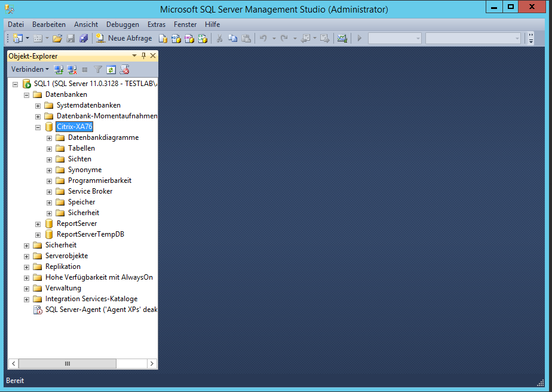Collapse the Citrix-XA76 database node
The width and height of the screenshot is (552, 392).
click(x=38, y=127)
